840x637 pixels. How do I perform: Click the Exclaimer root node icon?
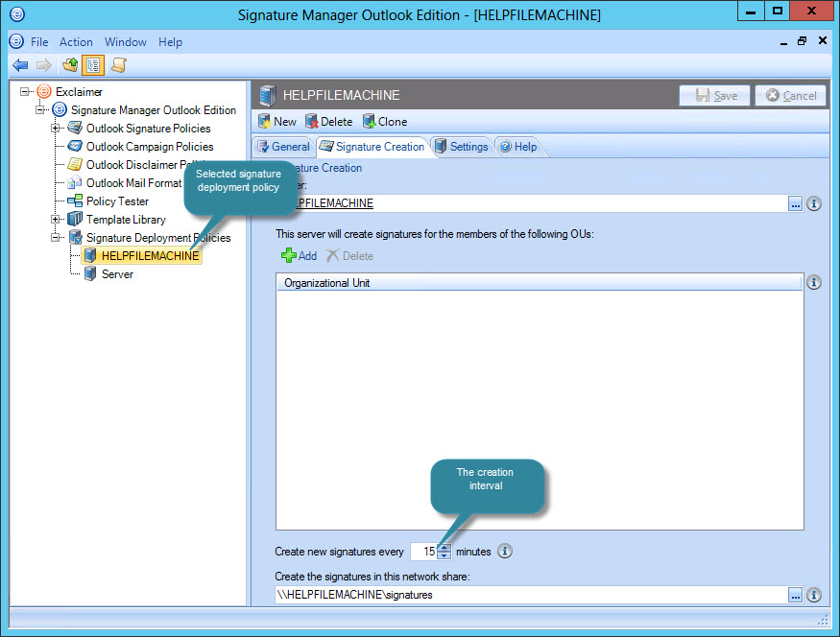coord(44,91)
